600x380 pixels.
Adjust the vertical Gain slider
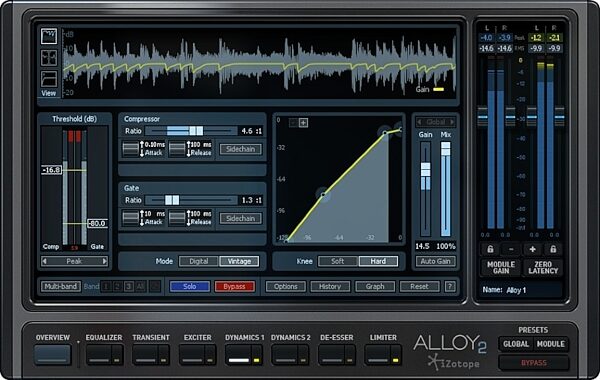(x=426, y=189)
